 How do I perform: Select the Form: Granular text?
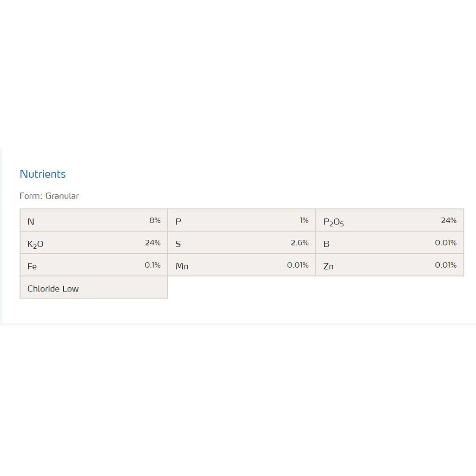point(49,196)
